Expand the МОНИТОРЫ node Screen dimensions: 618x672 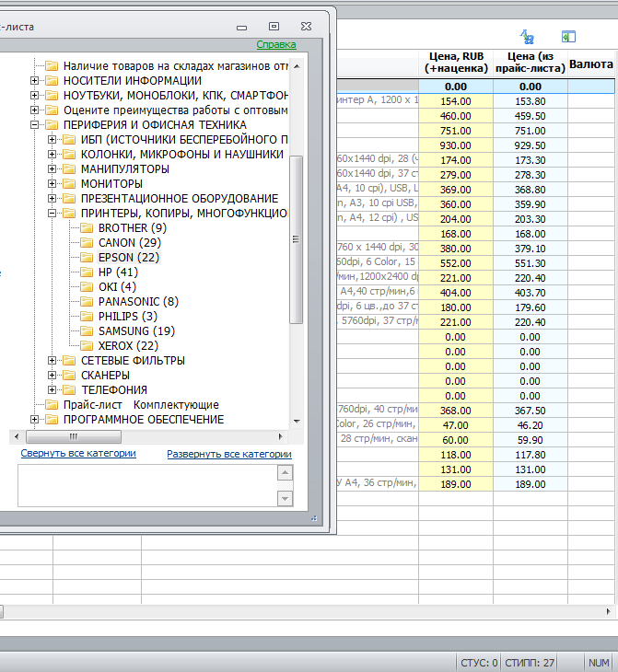[52, 183]
